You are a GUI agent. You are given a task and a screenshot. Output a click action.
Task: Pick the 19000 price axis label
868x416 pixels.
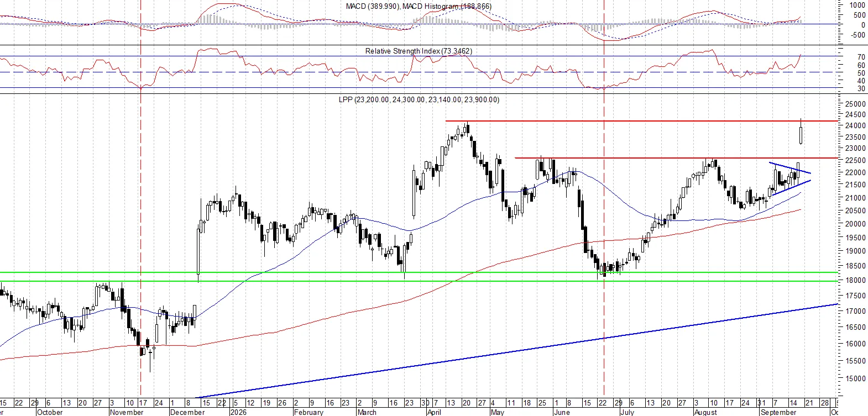tap(855, 251)
